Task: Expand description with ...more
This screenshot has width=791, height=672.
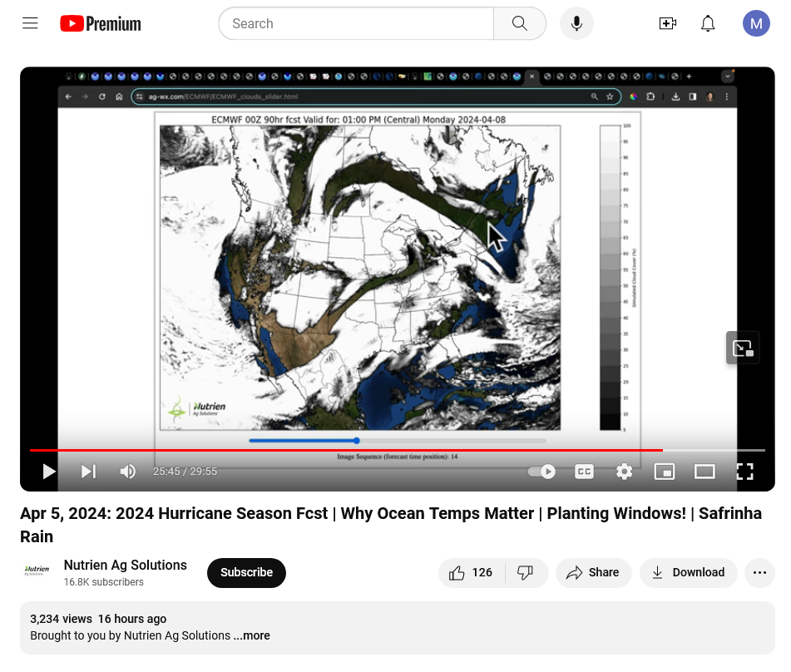Action: pos(252,635)
